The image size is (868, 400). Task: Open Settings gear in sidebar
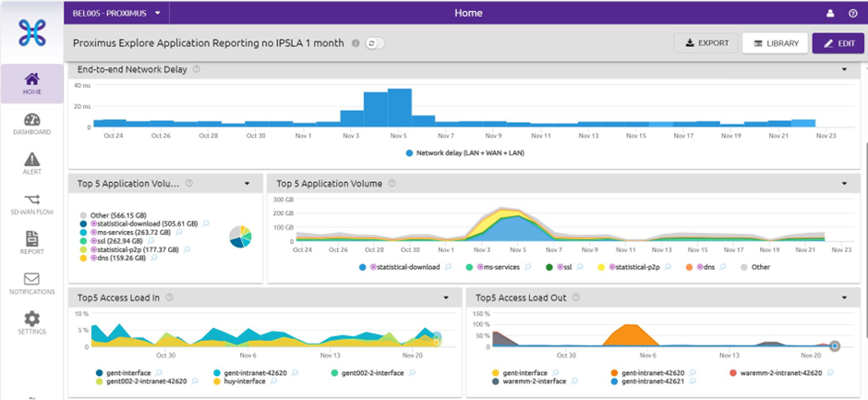coord(31,322)
